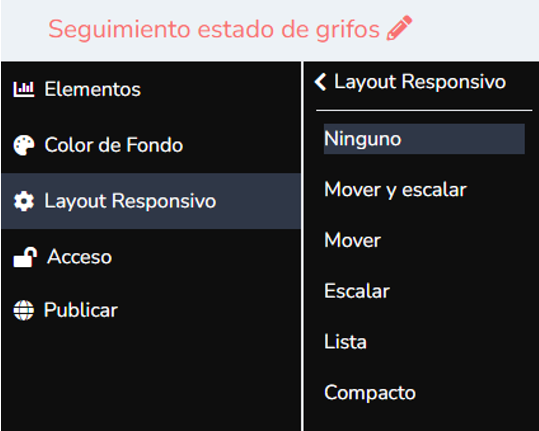This screenshot has width=539, height=431.
Task: Open the Acceso menu item
Action: coord(151,257)
